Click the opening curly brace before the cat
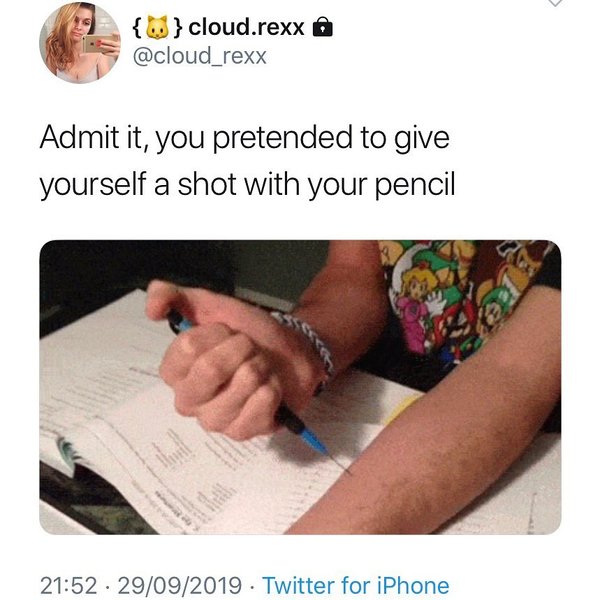Screen dimensions: 600x600 [x=136, y=27]
